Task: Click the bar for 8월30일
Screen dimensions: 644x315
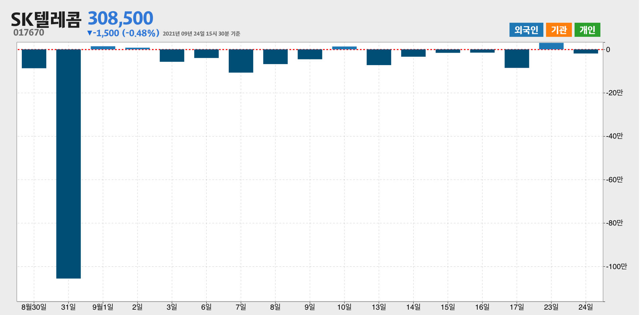Action: [34, 59]
